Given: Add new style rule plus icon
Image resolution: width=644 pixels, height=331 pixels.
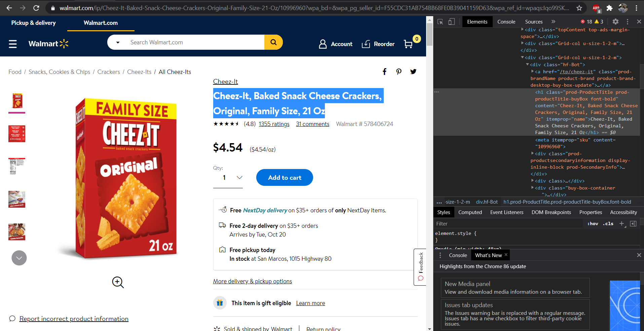Looking at the screenshot, I should pyautogui.click(x=622, y=224).
